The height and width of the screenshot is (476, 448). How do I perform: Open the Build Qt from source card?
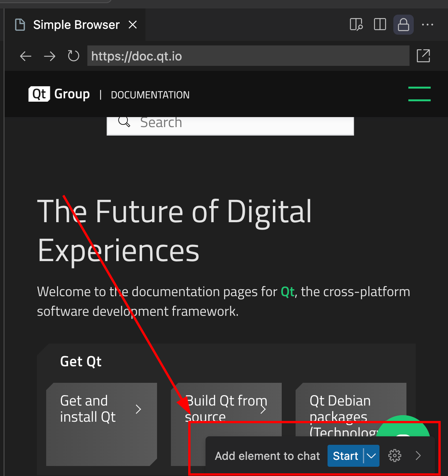[226, 409]
